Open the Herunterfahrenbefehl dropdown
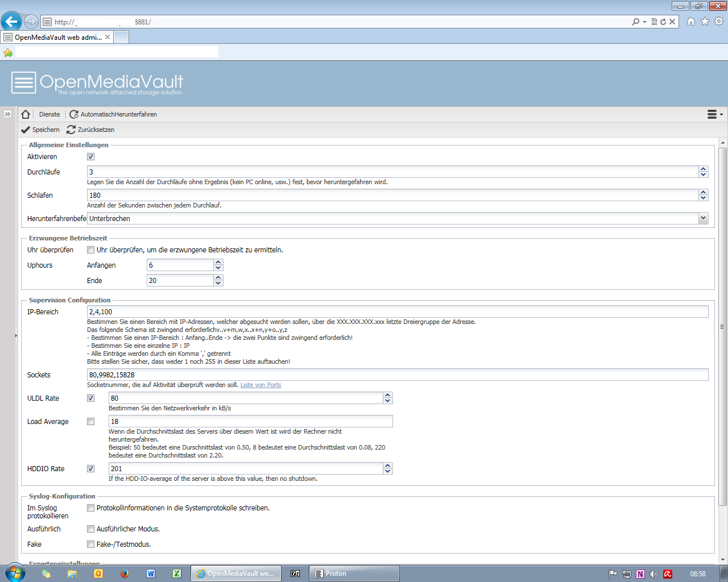 tap(704, 218)
